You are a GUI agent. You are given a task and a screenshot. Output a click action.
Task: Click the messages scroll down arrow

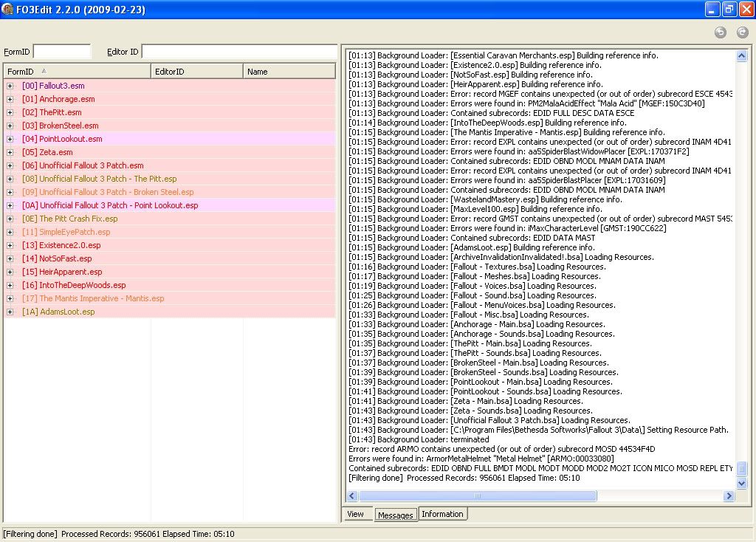(x=741, y=483)
